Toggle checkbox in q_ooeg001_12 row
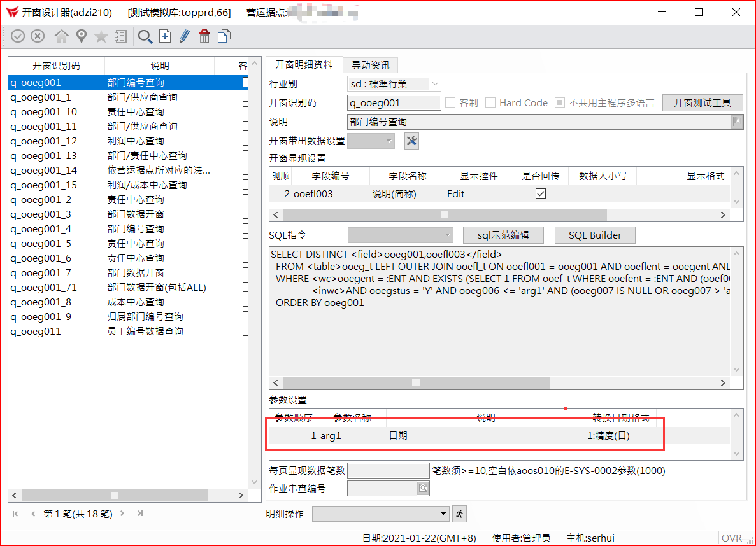Viewport: 756px width, 546px height. click(x=245, y=141)
